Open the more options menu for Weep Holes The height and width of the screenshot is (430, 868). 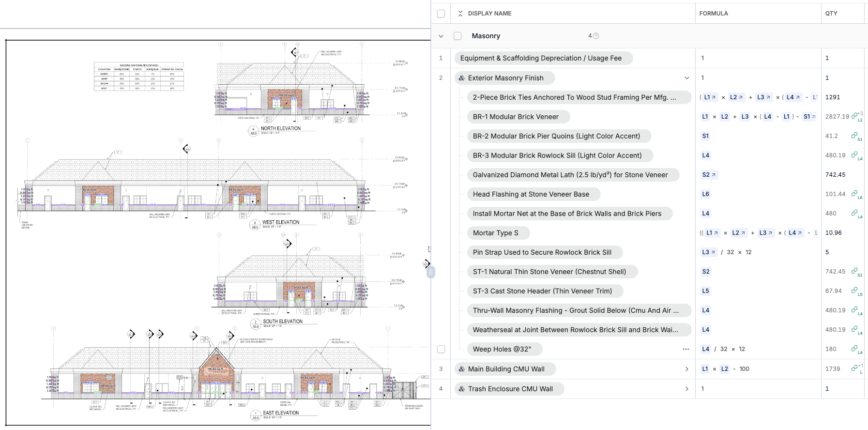coord(686,349)
